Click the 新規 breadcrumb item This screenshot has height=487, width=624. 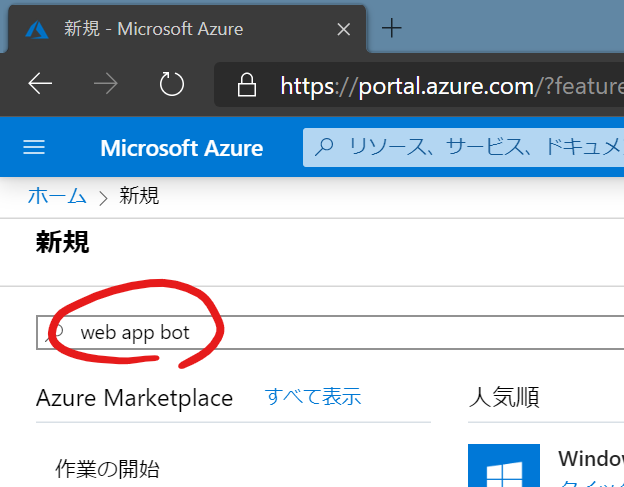tap(139, 196)
